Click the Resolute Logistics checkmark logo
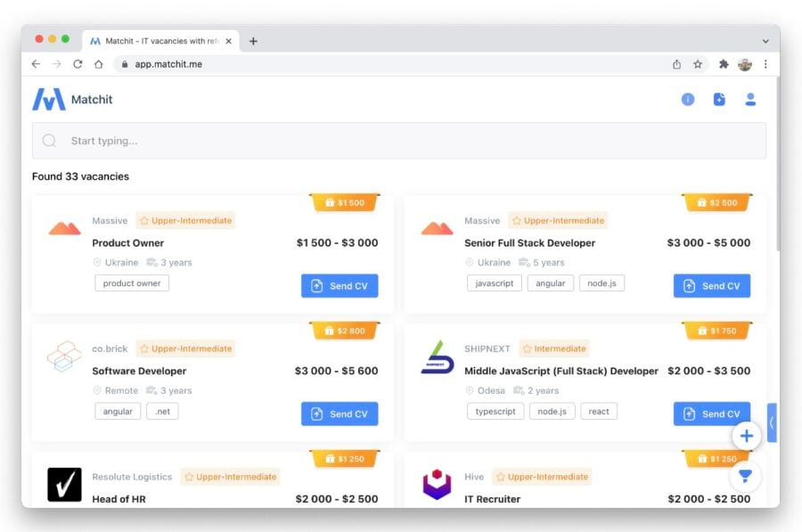Viewport: 802px width, 532px height. click(64, 484)
